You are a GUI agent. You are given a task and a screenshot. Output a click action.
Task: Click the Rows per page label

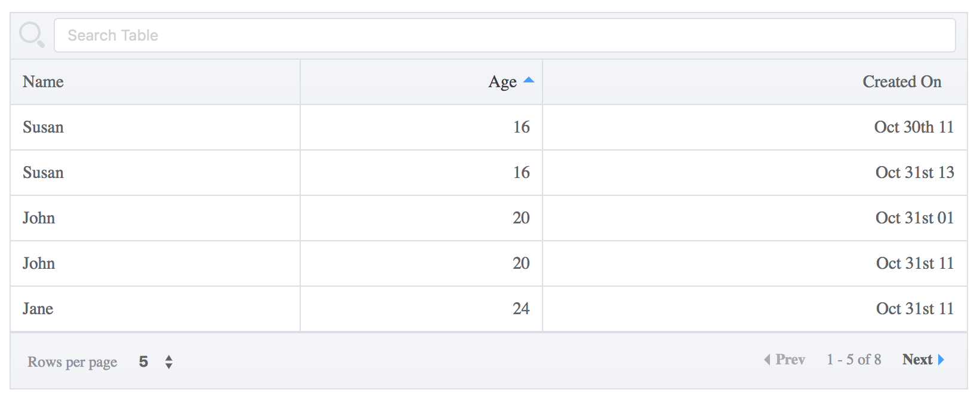click(x=72, y=362)
